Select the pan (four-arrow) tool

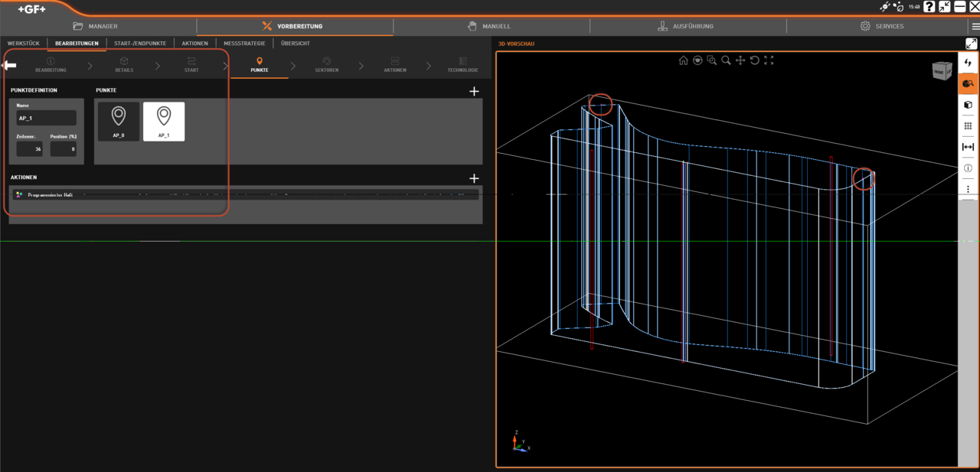740,60
